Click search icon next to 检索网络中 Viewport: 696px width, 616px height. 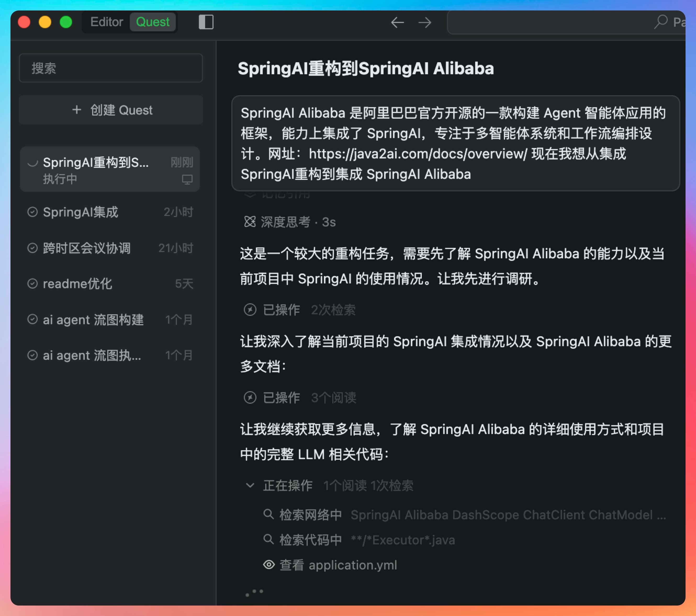point(268,514)
